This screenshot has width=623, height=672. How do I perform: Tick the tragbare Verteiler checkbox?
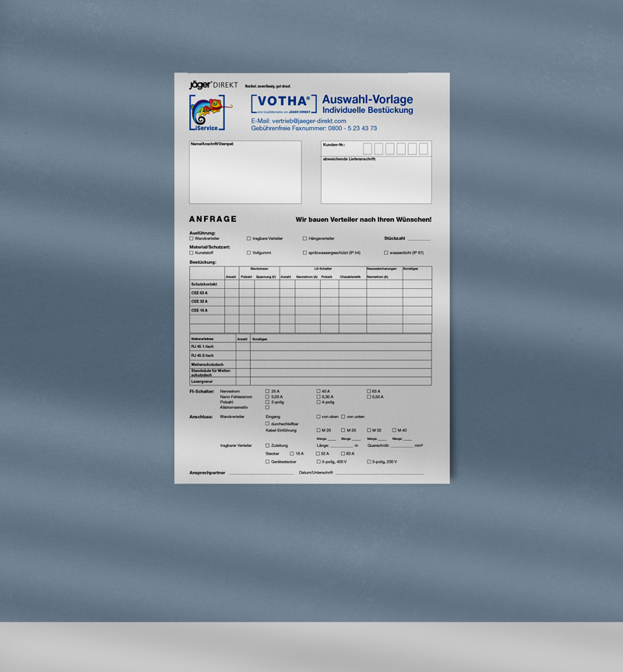[x=248, y=238]
